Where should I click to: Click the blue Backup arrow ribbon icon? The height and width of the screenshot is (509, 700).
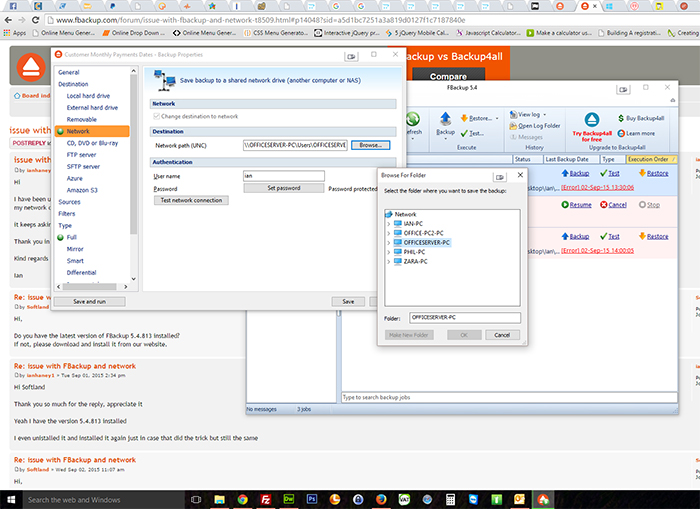(x=445, y=119)
